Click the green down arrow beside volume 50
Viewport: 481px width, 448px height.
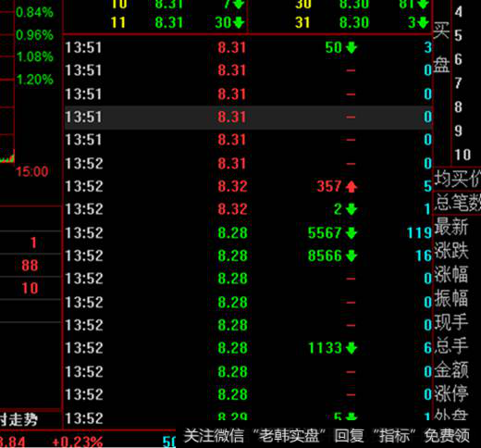point(351,48)
